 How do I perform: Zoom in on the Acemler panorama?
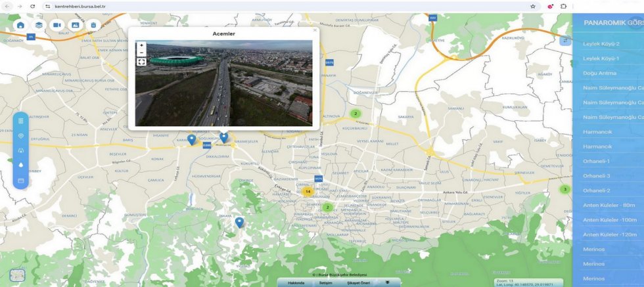(141, 45)
